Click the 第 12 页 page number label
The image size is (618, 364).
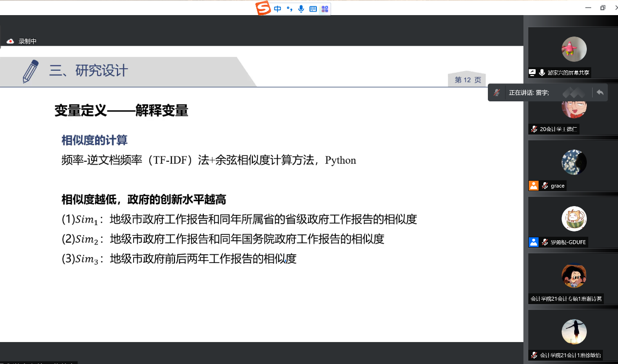coord(467,80)
